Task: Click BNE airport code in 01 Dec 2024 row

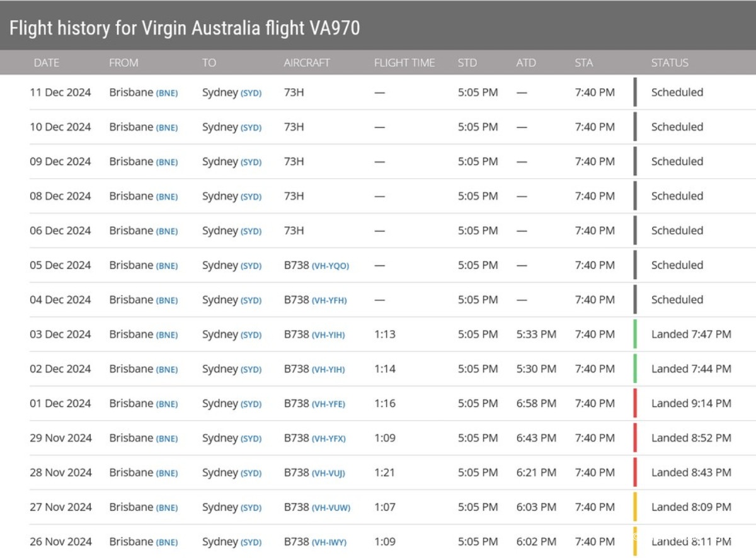Action: coord(167,404)
